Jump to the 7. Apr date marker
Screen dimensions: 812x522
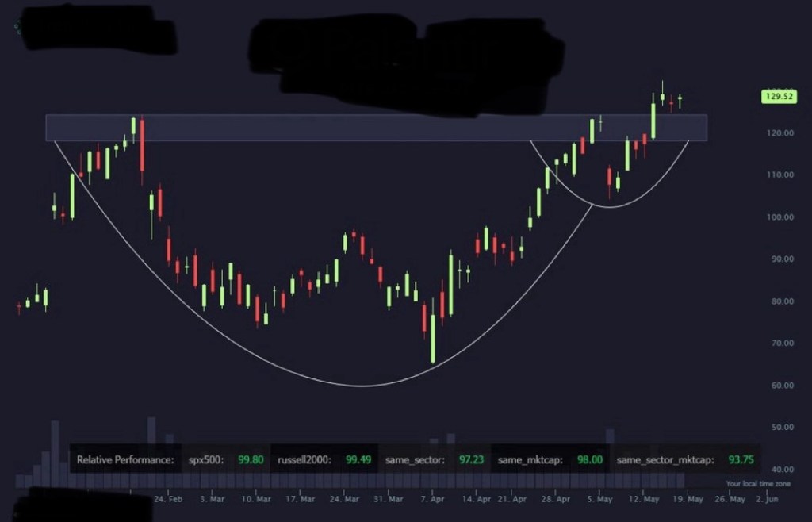click(x=434, y=500)
